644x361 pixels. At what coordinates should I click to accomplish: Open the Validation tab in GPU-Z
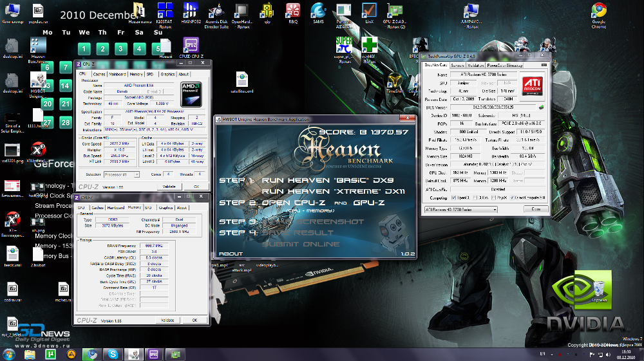476,65
